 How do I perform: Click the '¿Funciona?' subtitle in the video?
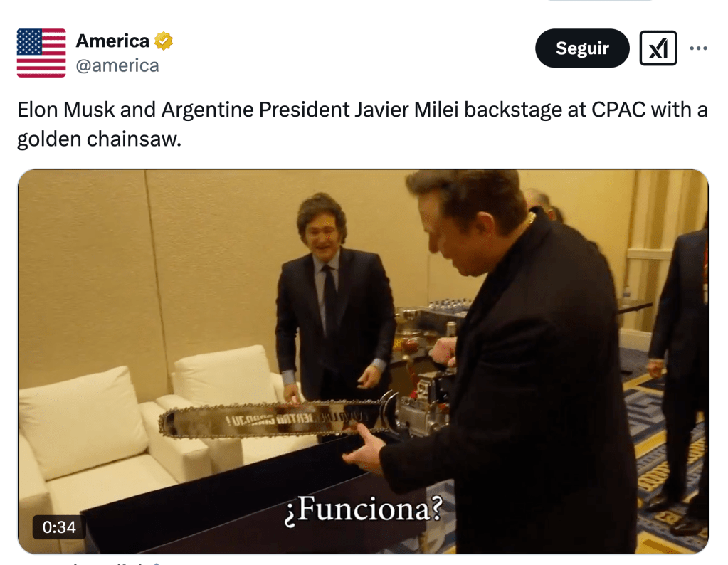pyautogui.click(x=363, y=509)
